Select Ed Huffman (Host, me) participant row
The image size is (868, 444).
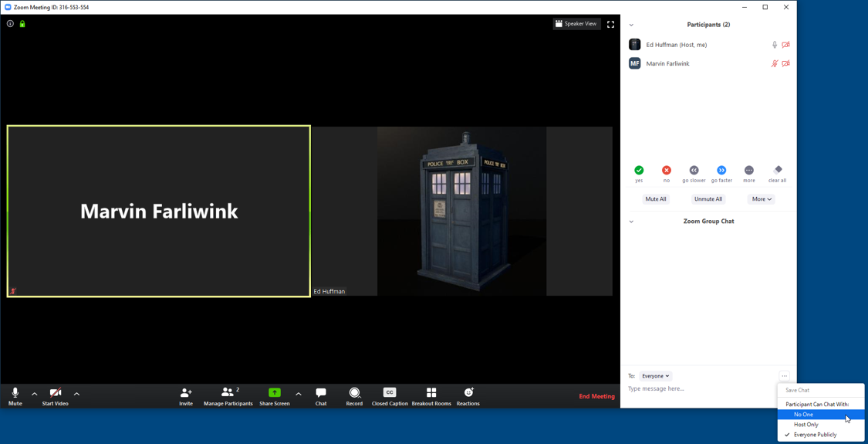pyautogui.click(x=708, y=45)
